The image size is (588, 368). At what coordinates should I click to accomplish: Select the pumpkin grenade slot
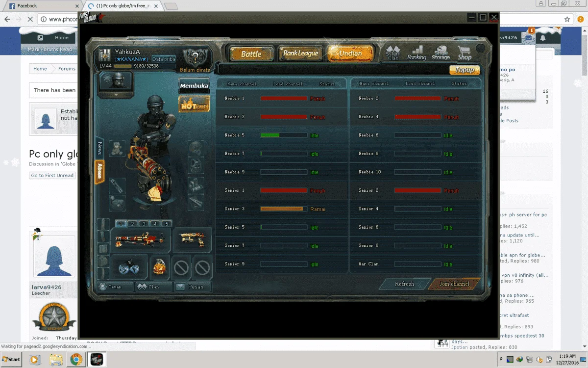(160, 267)
